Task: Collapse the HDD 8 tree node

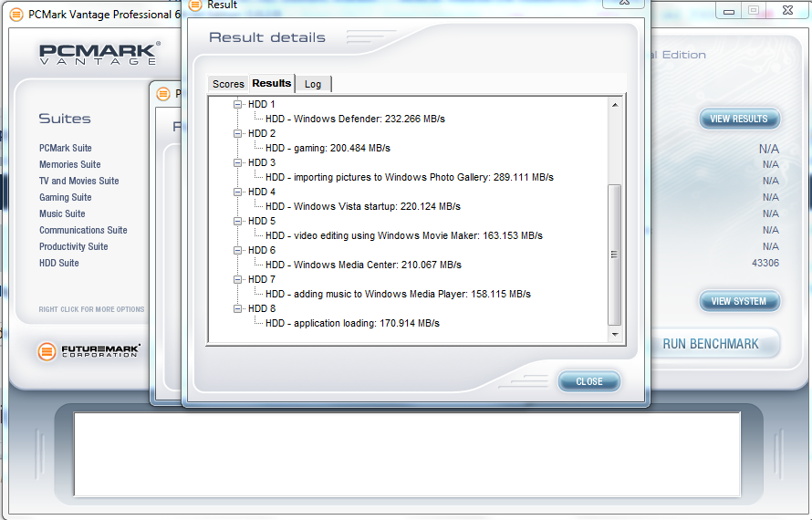Action: tap(238, 308)
